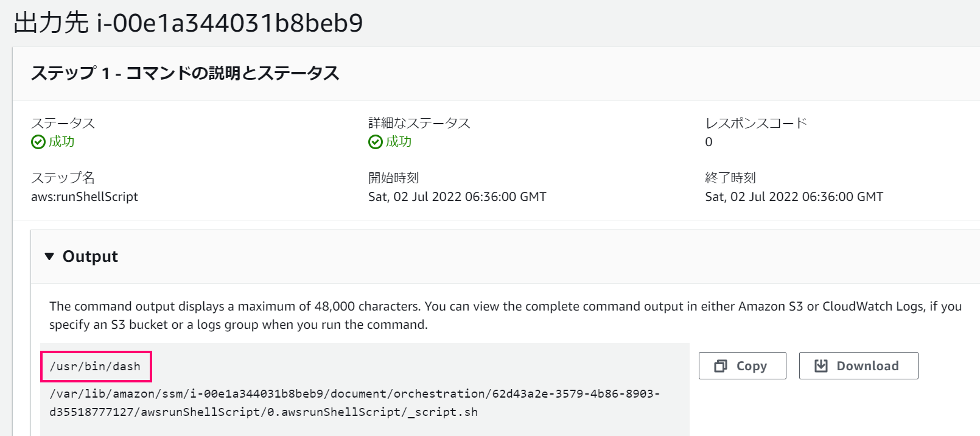
Task: Download the command output
Action: pyautogui.click(x=858, y=365)
